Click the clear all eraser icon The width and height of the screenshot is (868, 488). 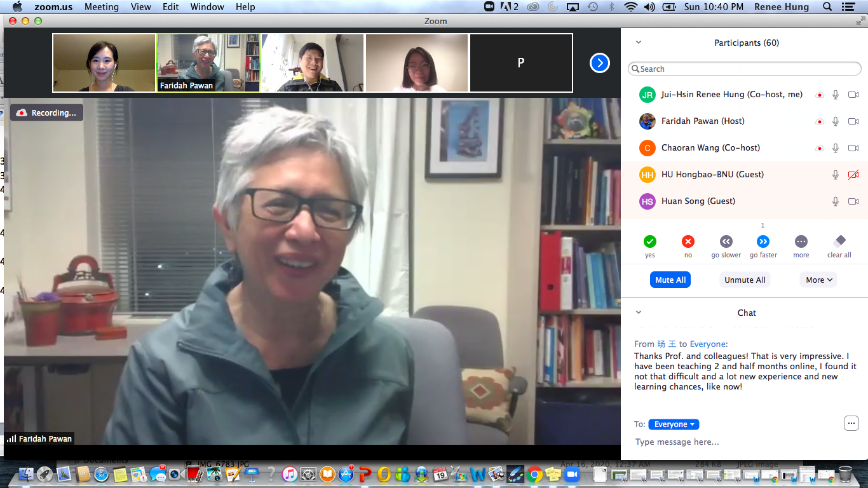839,241
